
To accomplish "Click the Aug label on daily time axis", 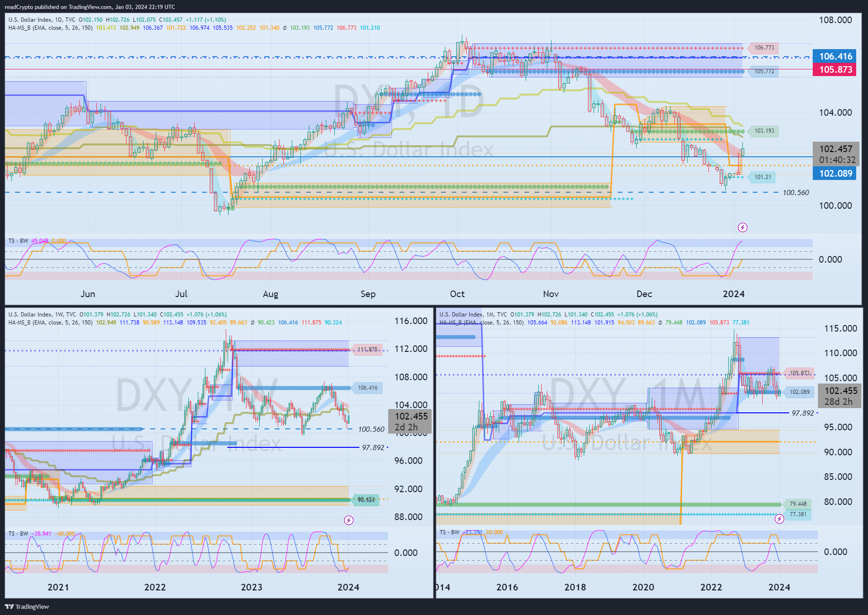I will (271, 294).
